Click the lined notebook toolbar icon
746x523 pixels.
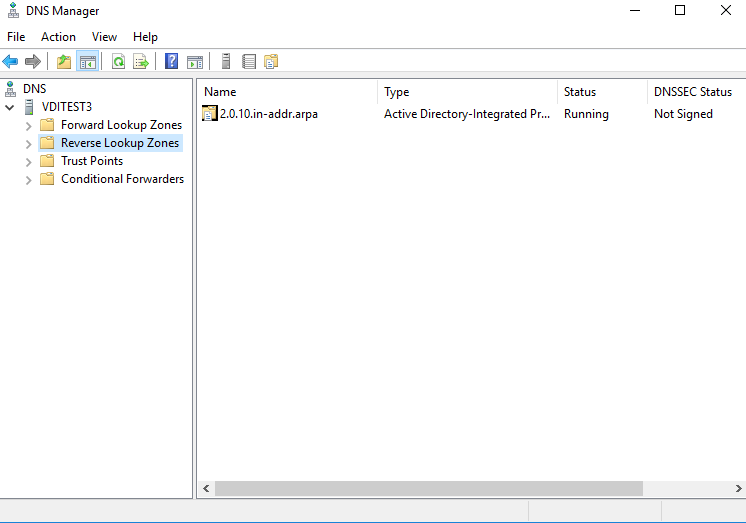(249, 61)
